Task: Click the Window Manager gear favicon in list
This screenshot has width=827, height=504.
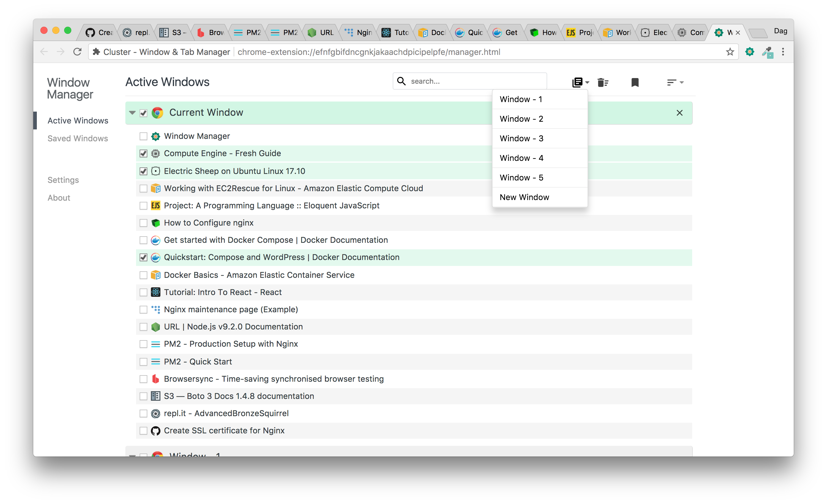Action: click(x=155, y=136)
